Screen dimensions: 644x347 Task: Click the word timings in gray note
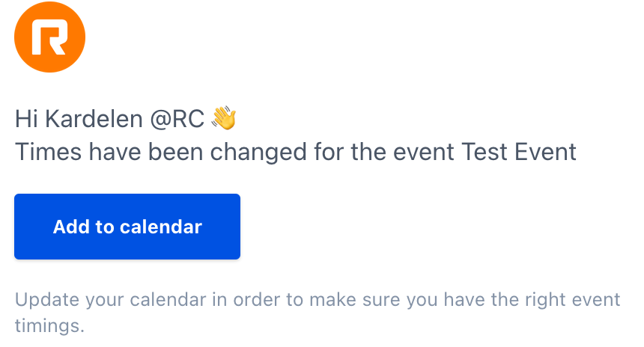49,326
